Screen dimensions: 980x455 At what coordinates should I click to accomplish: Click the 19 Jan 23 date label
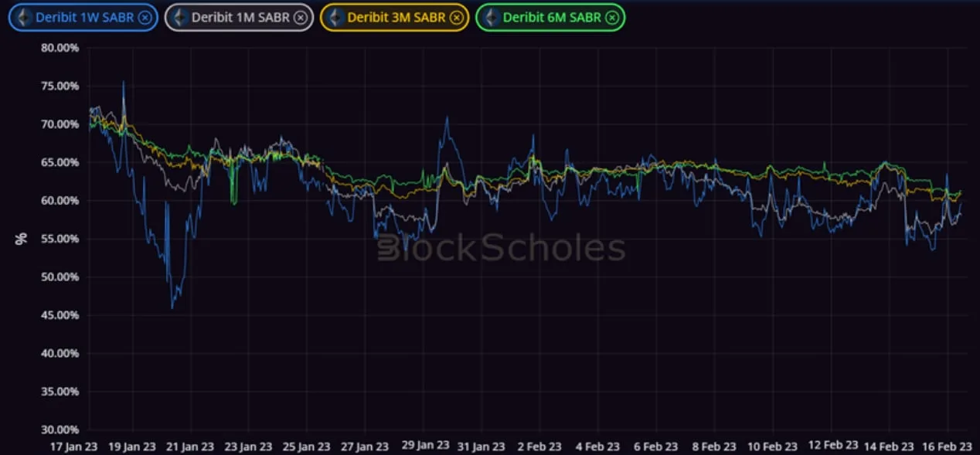coord(132,447)
